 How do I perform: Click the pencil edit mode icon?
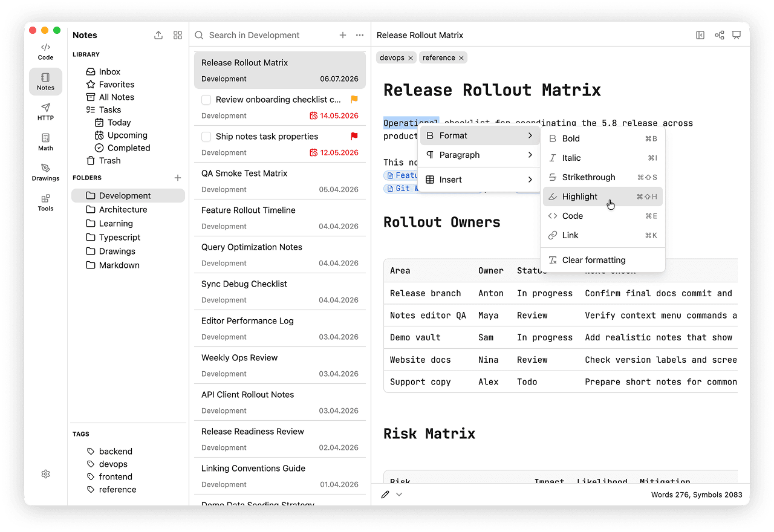[385, 495]
